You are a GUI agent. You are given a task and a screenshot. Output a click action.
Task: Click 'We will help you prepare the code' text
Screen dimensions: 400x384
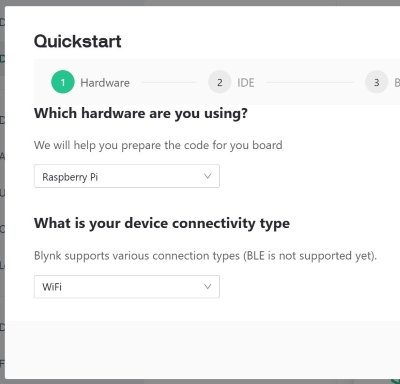tap(158, 145)
